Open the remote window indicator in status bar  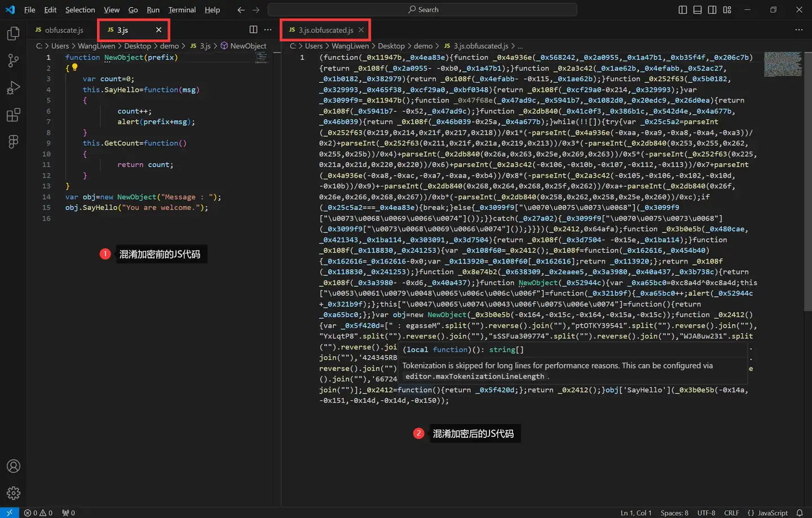click(10, 512)
